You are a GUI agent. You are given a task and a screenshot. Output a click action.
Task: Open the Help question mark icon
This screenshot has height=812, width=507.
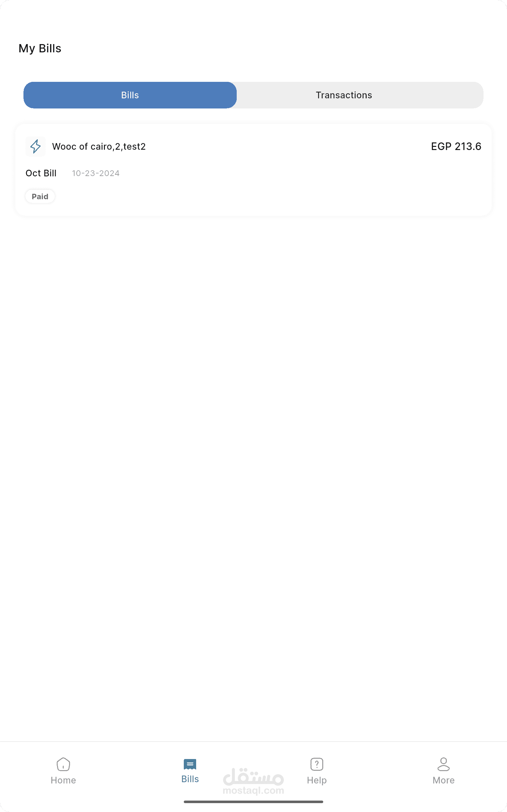click(317, 764)
